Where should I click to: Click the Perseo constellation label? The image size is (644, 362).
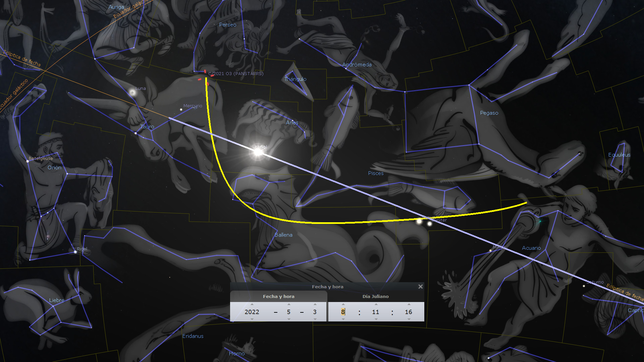228,25
